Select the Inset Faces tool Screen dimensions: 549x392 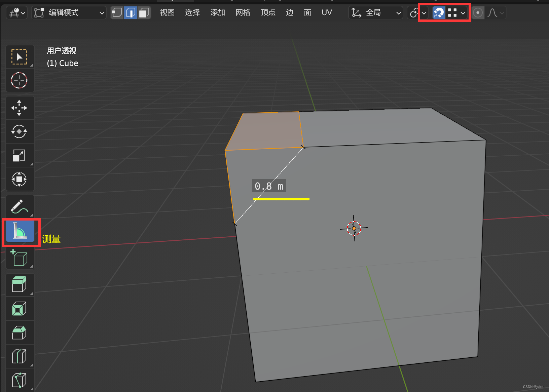click(x=20, y=309)
